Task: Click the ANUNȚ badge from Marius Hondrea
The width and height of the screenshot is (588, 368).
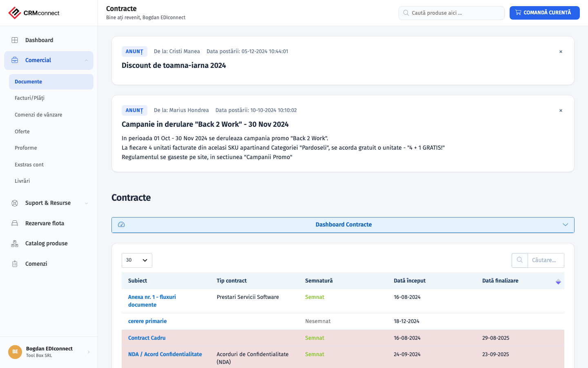Action: pos(134,110)
